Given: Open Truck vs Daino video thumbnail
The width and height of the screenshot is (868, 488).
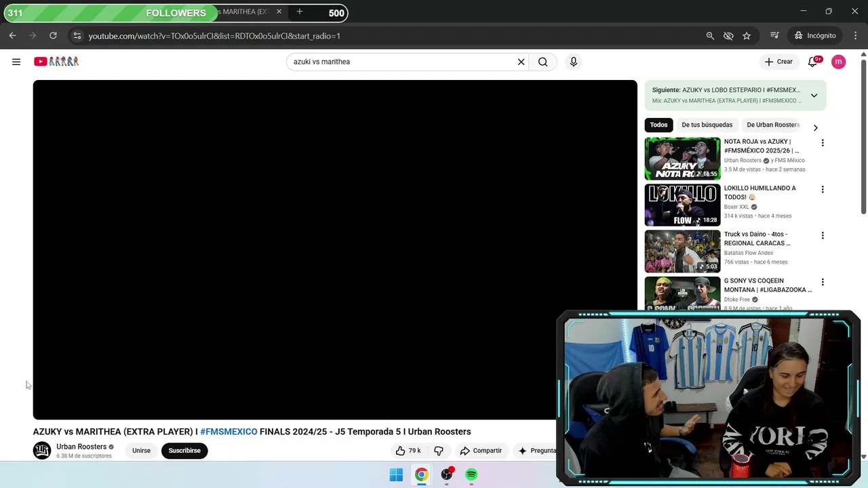Looking at the screenshot, I should pyautogui.click(x=682, y=251).
